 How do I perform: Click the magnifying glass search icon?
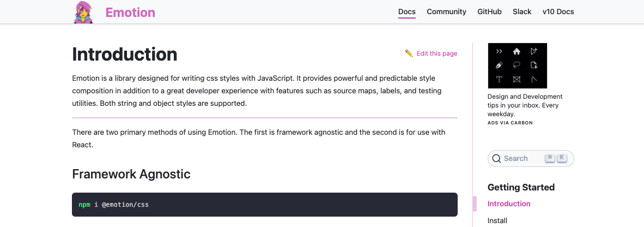(x=496, y=159)
